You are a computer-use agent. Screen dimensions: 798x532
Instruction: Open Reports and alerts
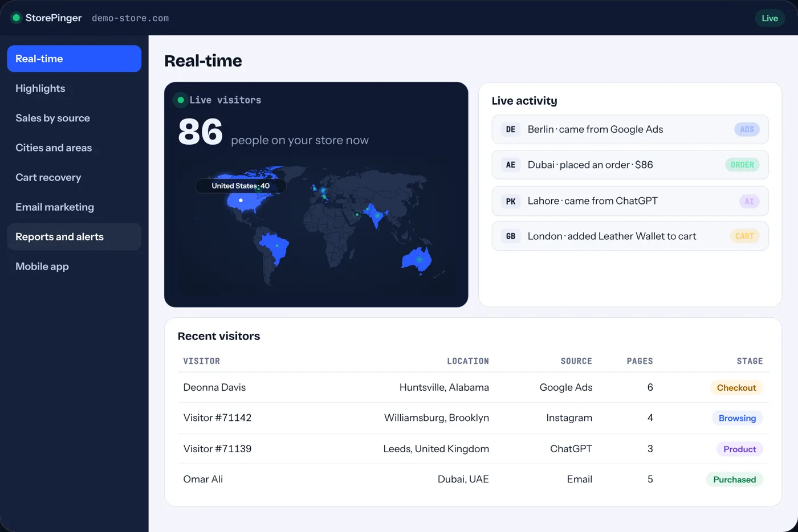tap(74, 236)
